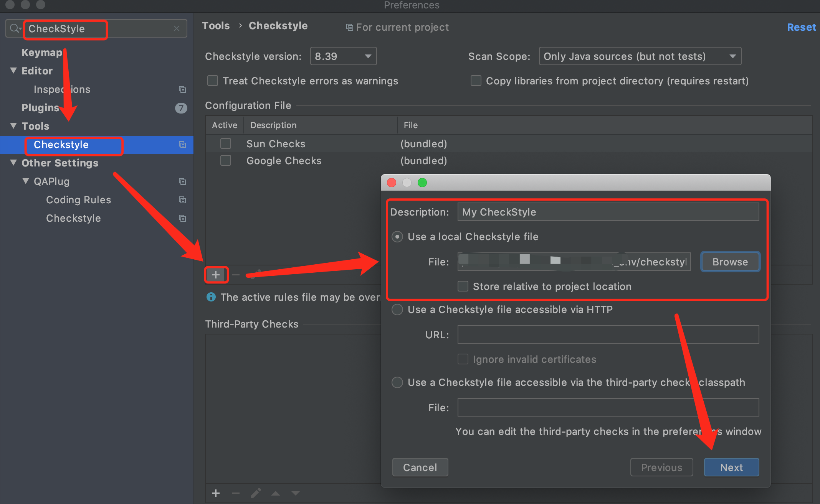
Task: Open Coding Rules under QAPlug
Action: pos(78,200)
